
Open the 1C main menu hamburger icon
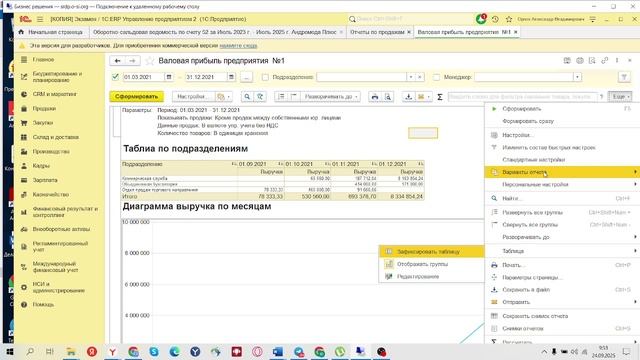pos(40,19)
